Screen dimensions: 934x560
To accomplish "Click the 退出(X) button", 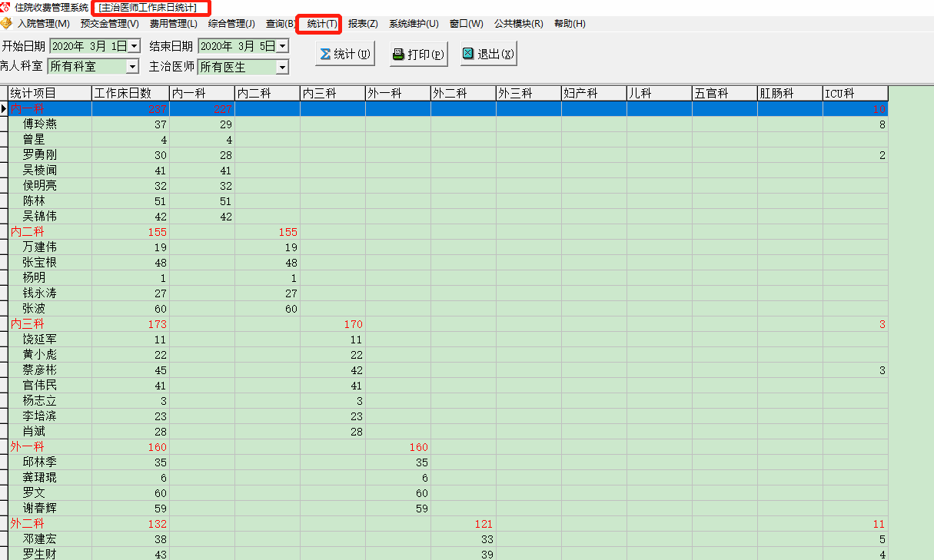I will pos(488,55).
